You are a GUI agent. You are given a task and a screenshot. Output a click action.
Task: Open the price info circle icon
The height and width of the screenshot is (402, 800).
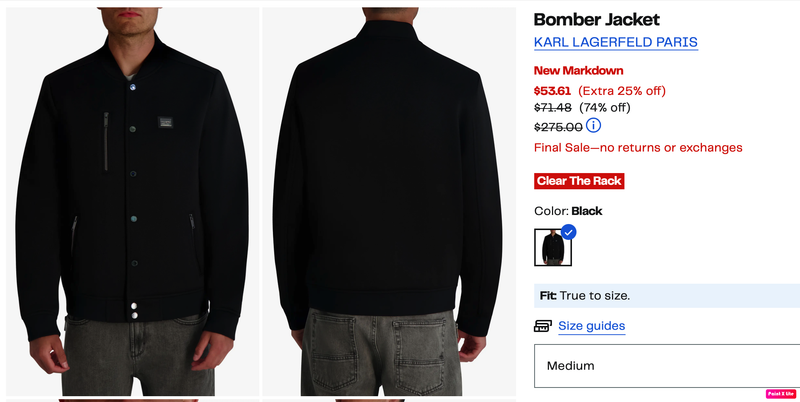click(x=593, y=125)
